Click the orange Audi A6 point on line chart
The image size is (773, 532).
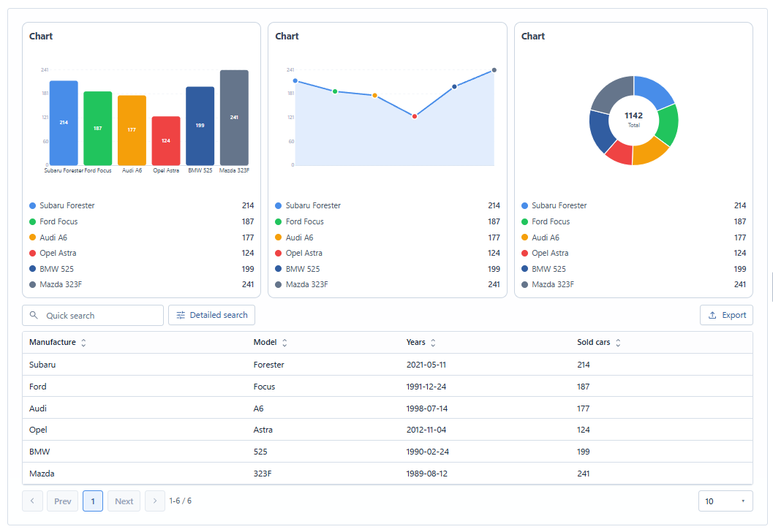coord(374,96)
